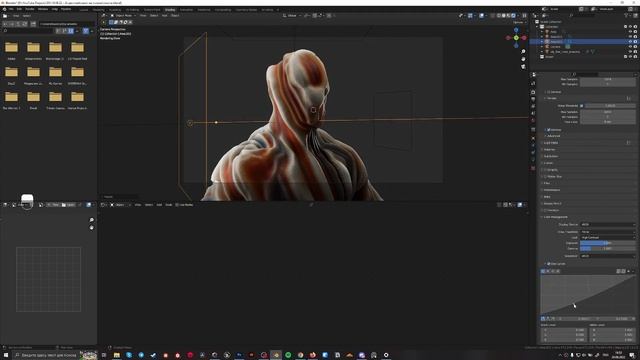This screenshot has width=640, height=360.
Task: Toggle the Use Curves checkbox
Action: point(549,264)
